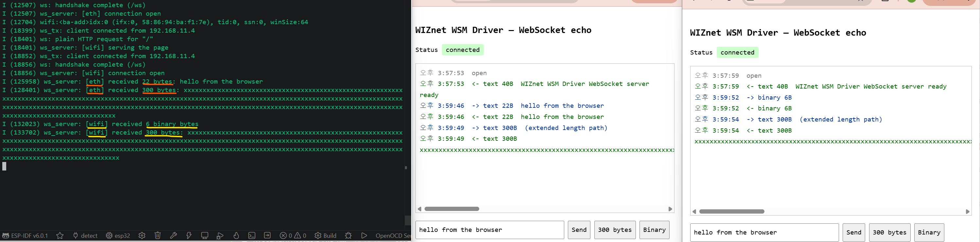Show the warnings count in the status bar
This screenshot has width=980, height=242.
(300, 235)
